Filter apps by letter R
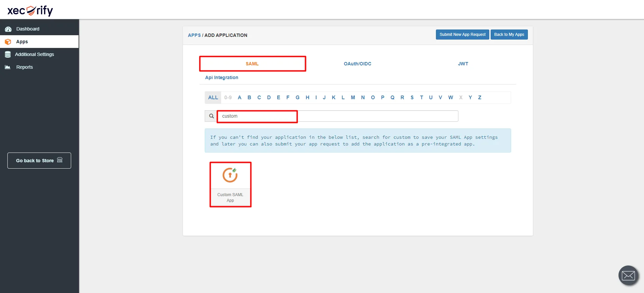Screen dimensions: 644x293 (402, 98)
